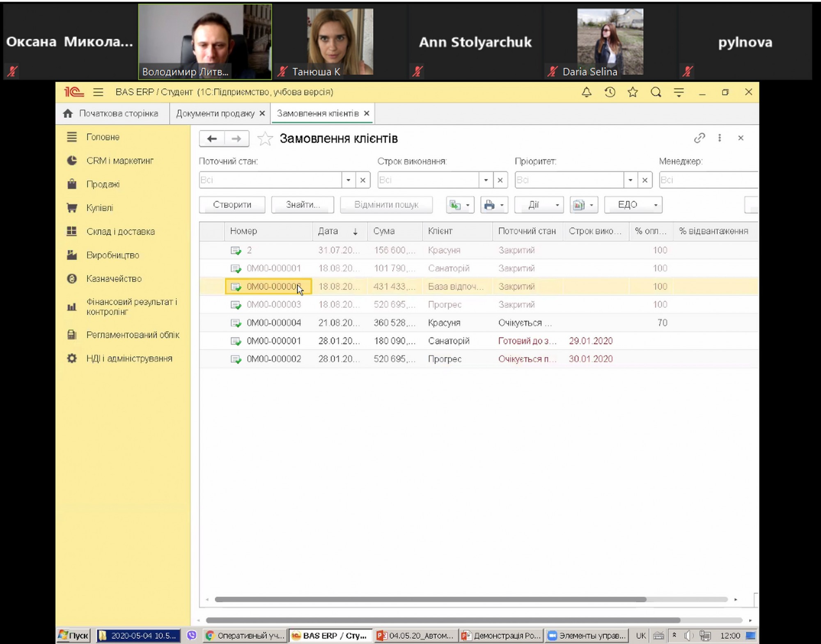Add Замовлення клієнтів to favorites star
Viewport: 821px width, 644px height.
point(265,139)
